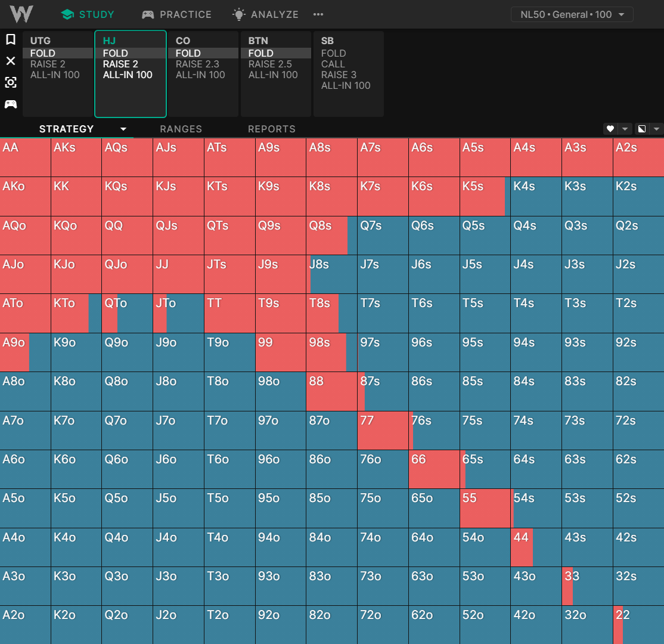Viewport: 664px width, 644px height.
Task: Open the three-dots more menu
Action: pyautogui.click(x=318, y=14)
